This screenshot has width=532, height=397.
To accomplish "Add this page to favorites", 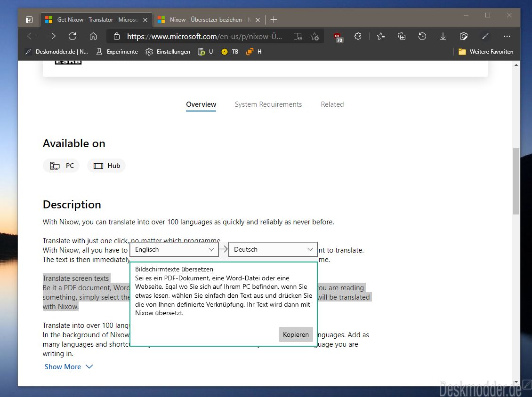I will click(x=315, y=36).
